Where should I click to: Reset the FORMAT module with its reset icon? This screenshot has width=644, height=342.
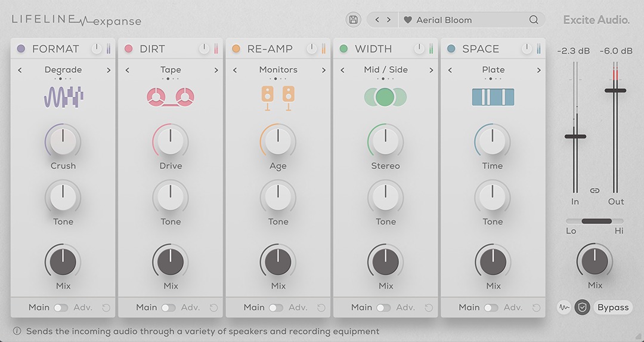click(106, 308)
